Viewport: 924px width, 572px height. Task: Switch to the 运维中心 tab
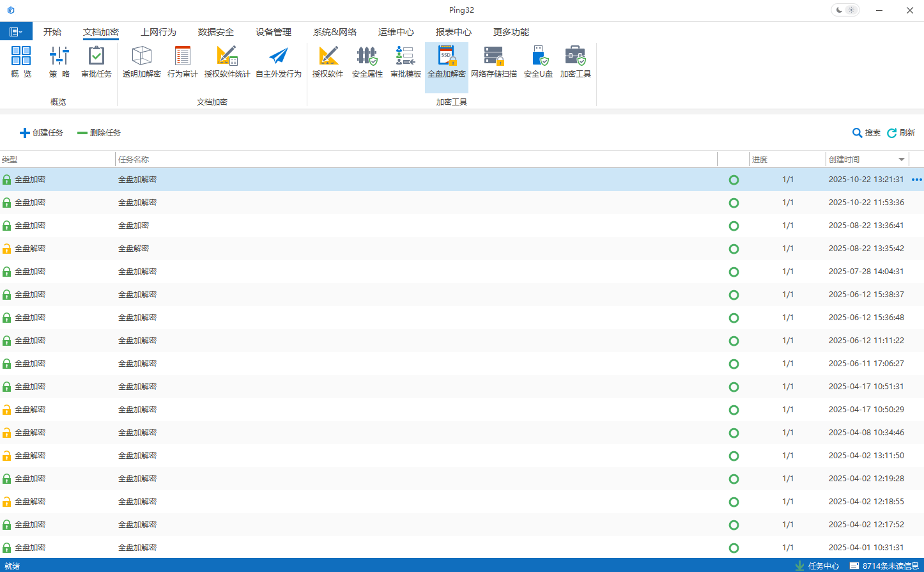point(396,32)
